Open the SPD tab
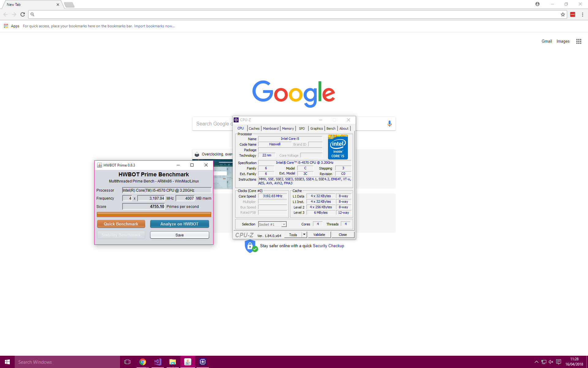This screenshot has width=588, height=368. pyautogui.click(x=302, y=128)
